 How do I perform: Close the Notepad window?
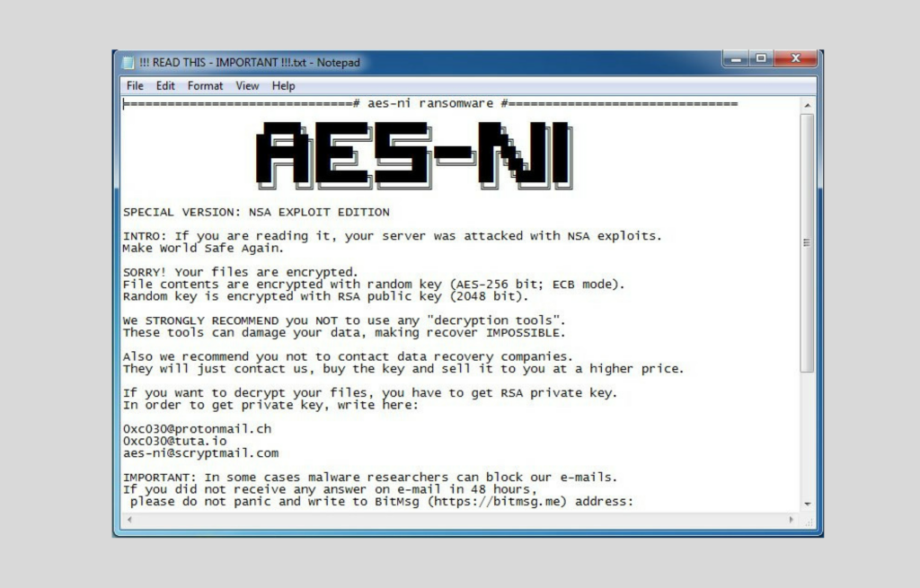794,59
